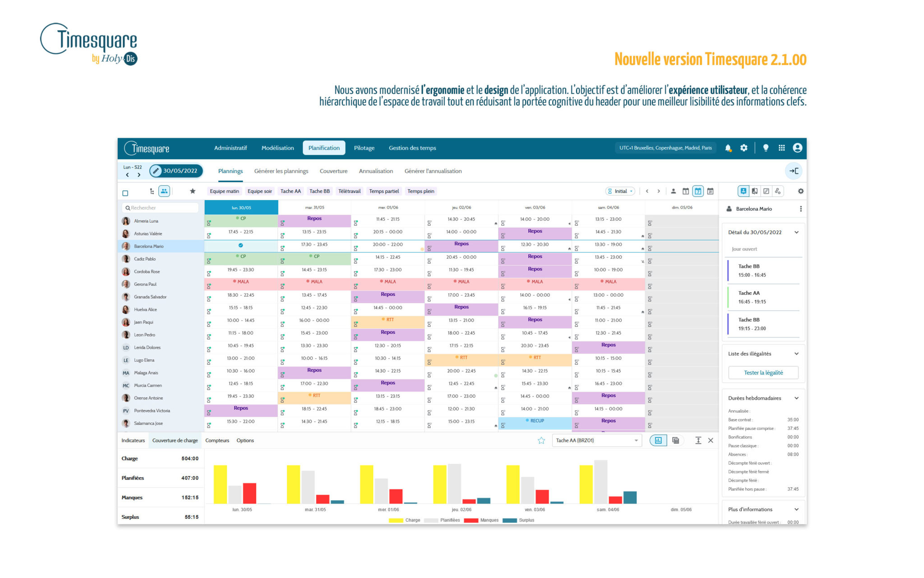This screenshot has width=924, height=578.
Task: Click the Tache BB filter chip
Action: tap(319, 191)
